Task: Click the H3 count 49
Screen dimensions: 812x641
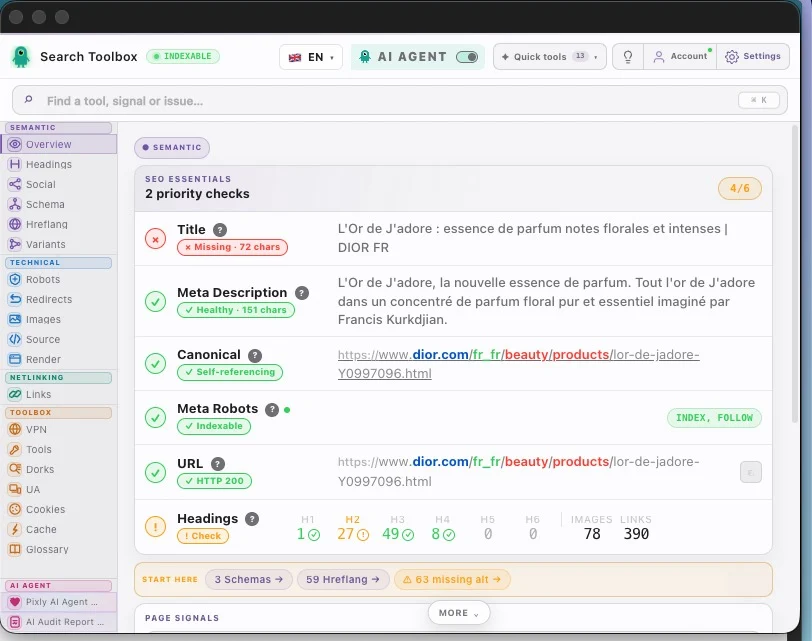Action: click(x=398, y=534)
